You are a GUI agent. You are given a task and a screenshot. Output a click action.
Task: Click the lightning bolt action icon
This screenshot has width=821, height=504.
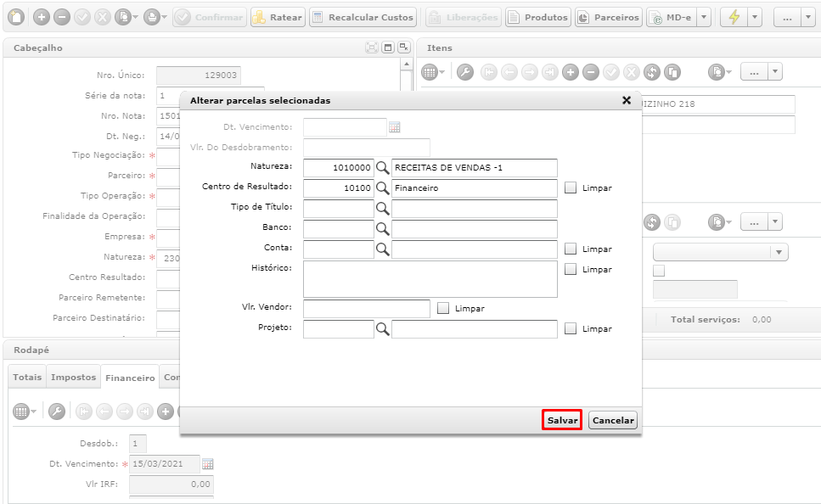tap(734, 17)
